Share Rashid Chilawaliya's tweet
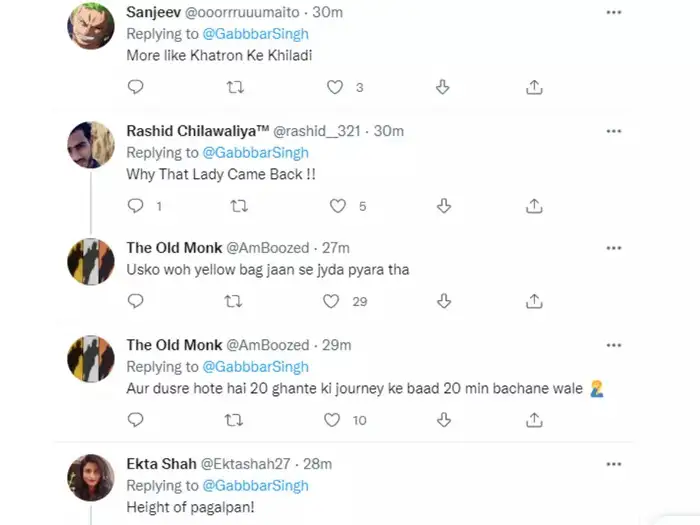This screenshot has height=525, width=700. [x=534, y=205]
